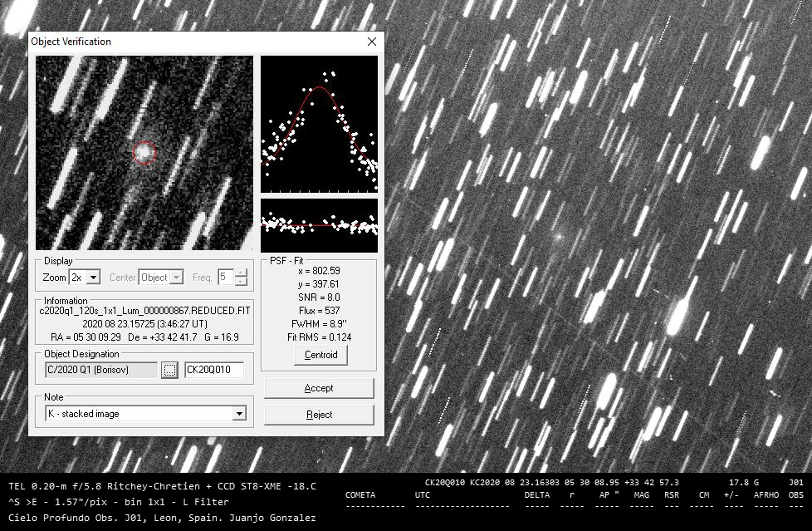
Task: Click the PSF fit curve graph
Action: [x=319, y=124]
